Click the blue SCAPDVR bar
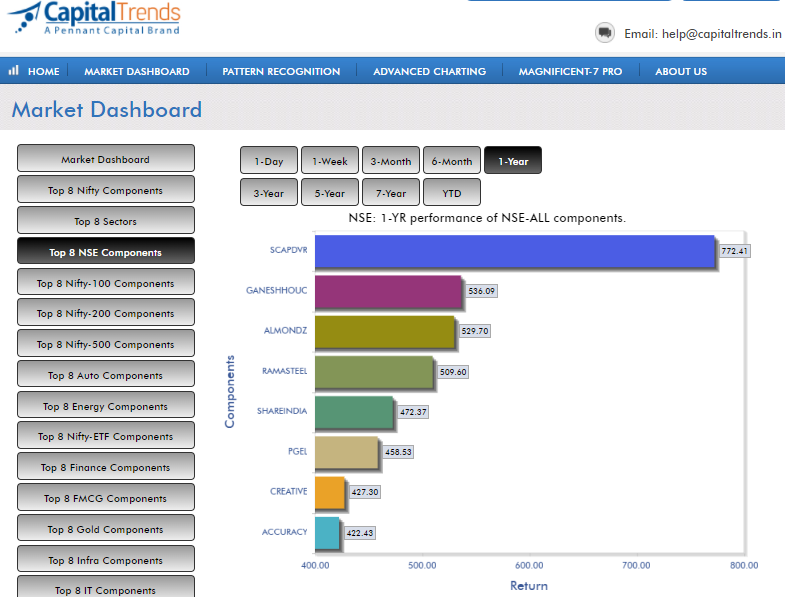 (x=515, y=251)
